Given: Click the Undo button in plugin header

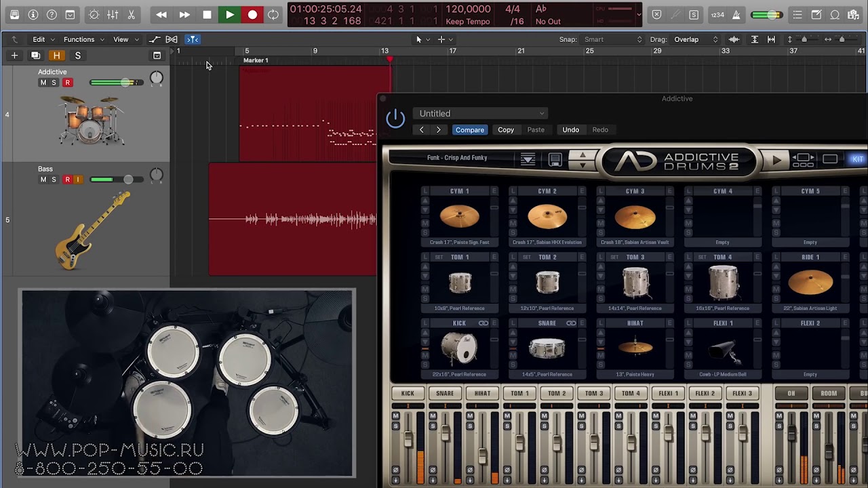Looking at the screenshot, I should 570,129.
